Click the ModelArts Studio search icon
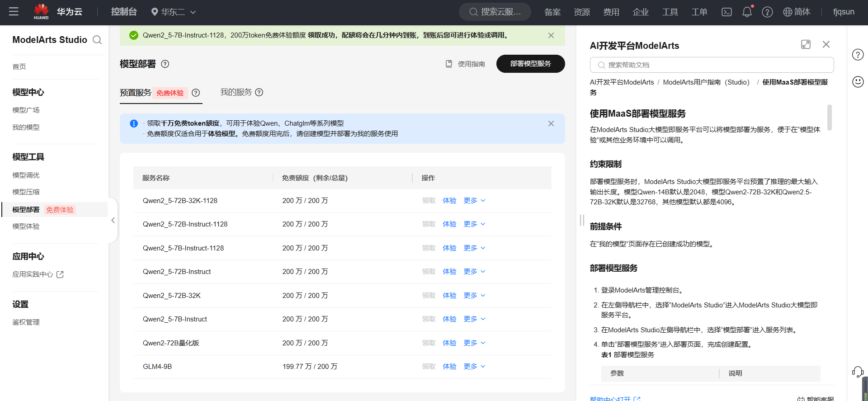 click(x=97, y=40)
